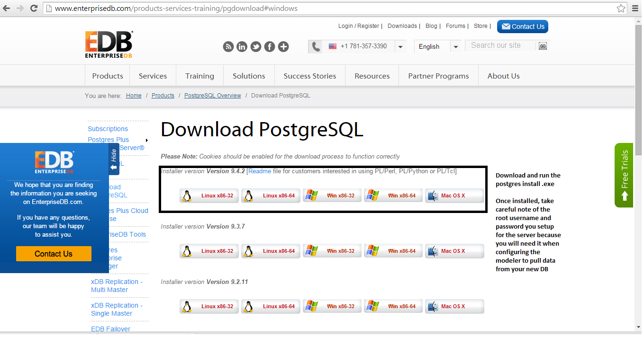Open the Products menu

pyautogui.click(x=108, y=76)
